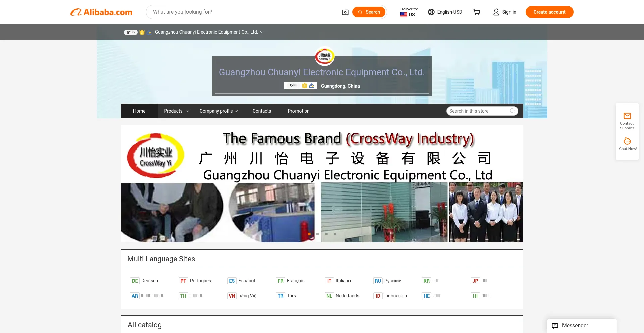This screenshot has width=644, height=333.
Task: Open the Messenger chat widget
Action: (582, 325)
